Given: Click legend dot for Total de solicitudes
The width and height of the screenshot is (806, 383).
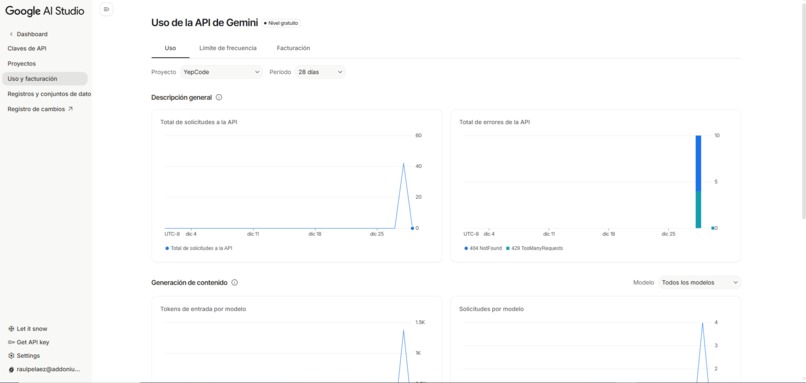Looking at the screenshot, I should (x=167, y=248).
